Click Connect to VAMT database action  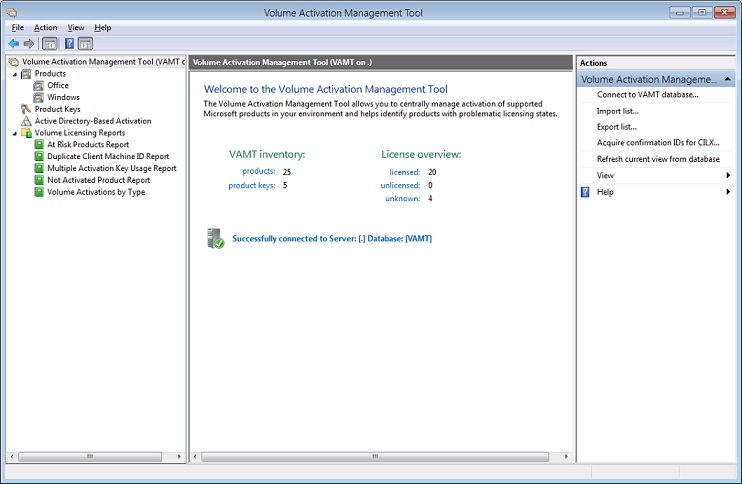click(x=647, y=95)
